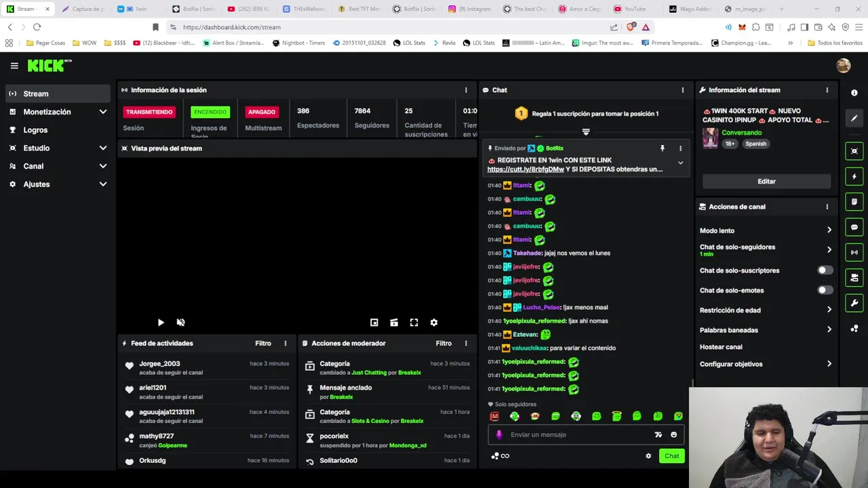The height and width of the screenshot is (488, 868).
Task: Click the Enviar un mensaje input field
Action: (x=586, y=435)
